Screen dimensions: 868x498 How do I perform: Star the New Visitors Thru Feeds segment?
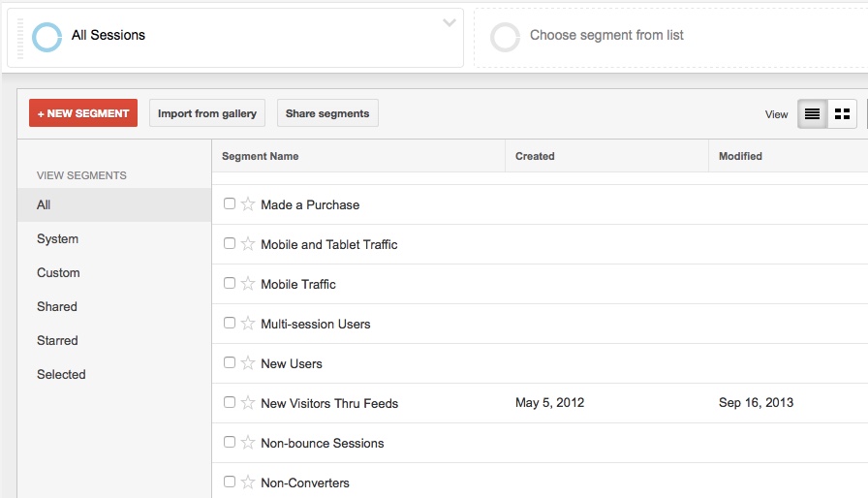pos(248,403)
